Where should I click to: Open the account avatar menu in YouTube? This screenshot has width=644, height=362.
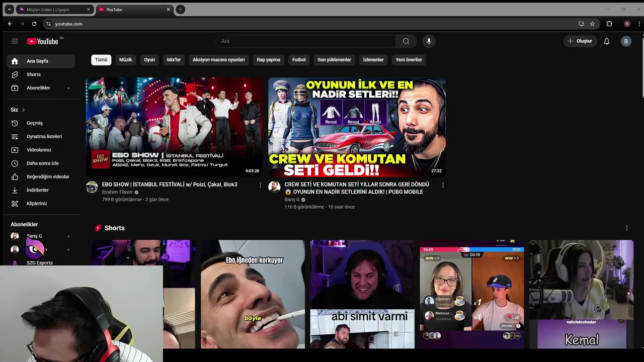pyautogui.click(x=626, y=41)
